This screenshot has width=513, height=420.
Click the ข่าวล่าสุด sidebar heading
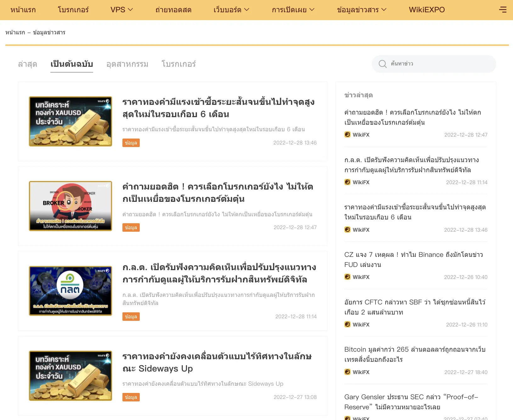pyautogui.click(x=358, y=95)
